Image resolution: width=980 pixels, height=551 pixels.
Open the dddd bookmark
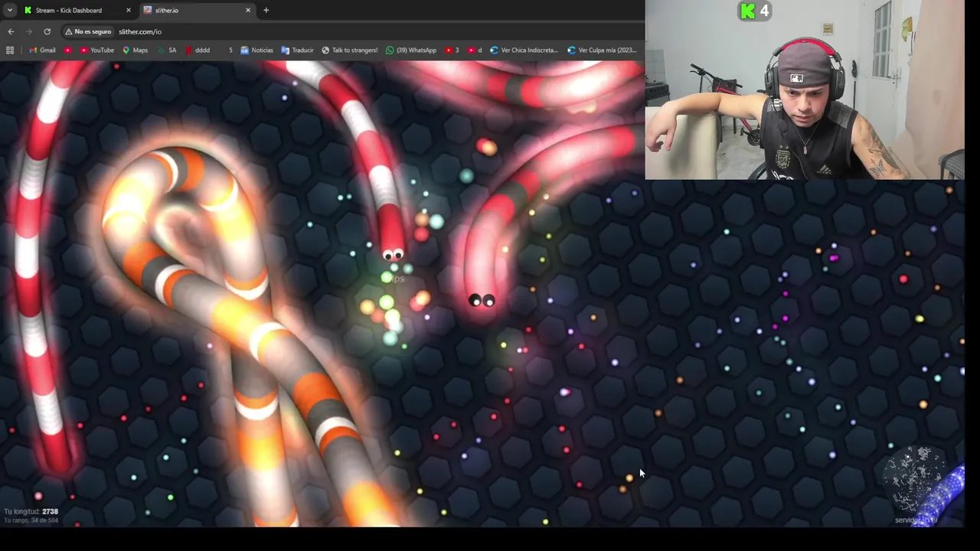(x=198, y=50)
